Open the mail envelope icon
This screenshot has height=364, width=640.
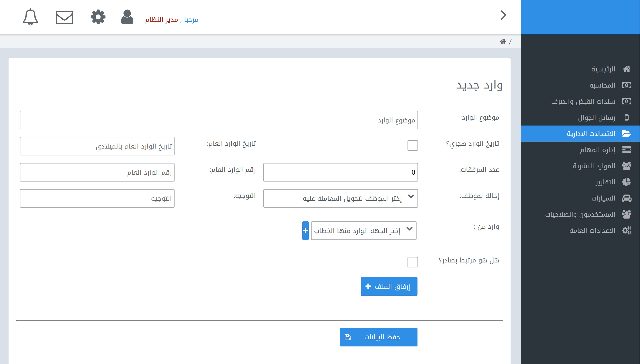[x=64, y=17]
